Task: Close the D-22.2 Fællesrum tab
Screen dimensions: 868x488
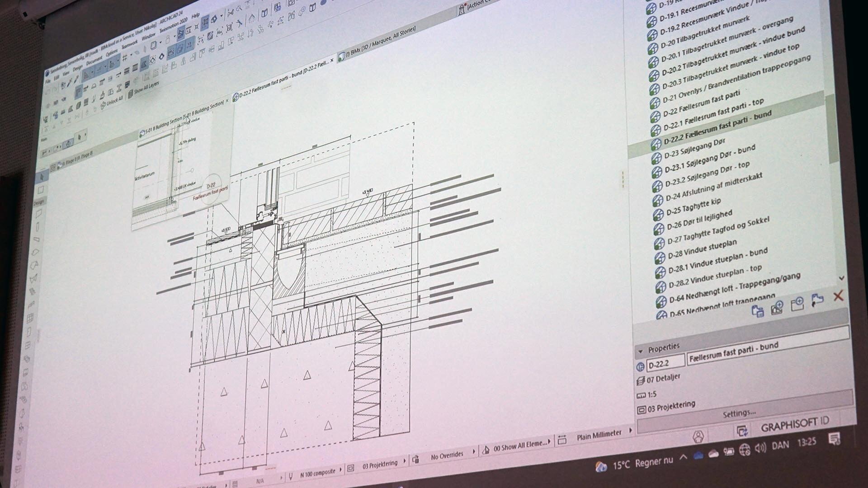Action: click(x=332, y=60)
